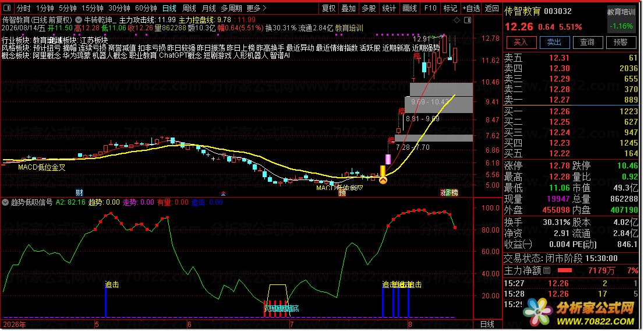Click the 日线 label at bottom right

coord(487,325)
